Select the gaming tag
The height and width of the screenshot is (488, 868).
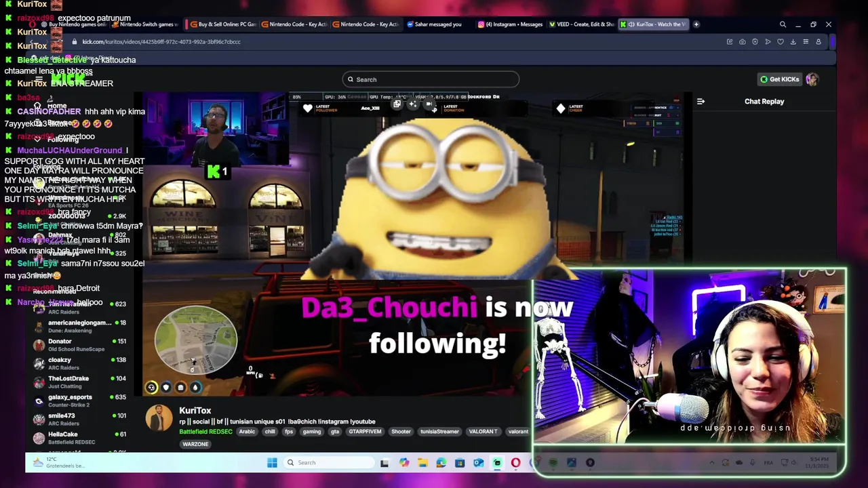pyautogui.click(x=312, y=432)
